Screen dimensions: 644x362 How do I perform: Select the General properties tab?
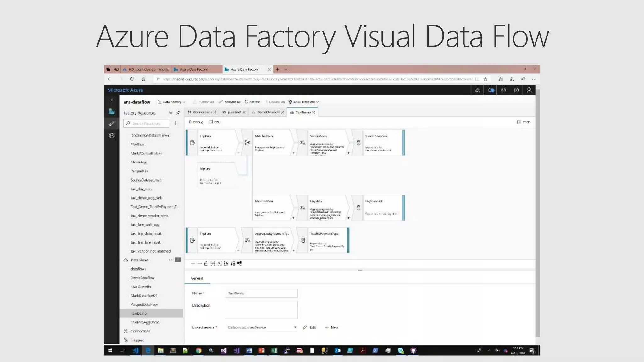pos(197,278)
